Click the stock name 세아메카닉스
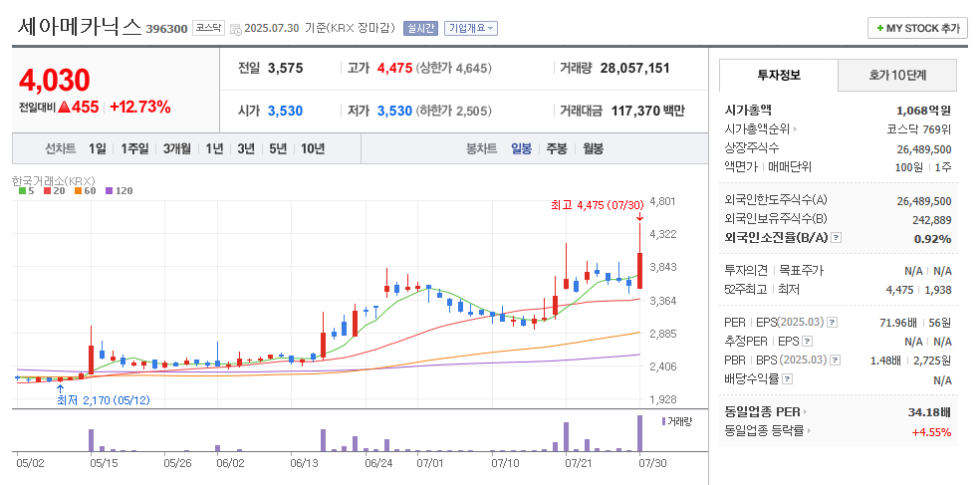This screenshot has height=485, width=980. pyautogui.click(x=80, y=27)
